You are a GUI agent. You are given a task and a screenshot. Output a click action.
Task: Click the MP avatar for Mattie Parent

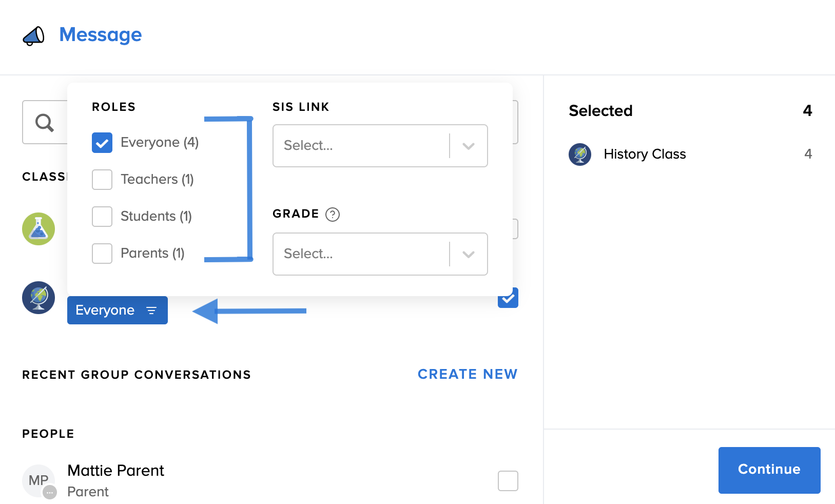pos(38,481)
